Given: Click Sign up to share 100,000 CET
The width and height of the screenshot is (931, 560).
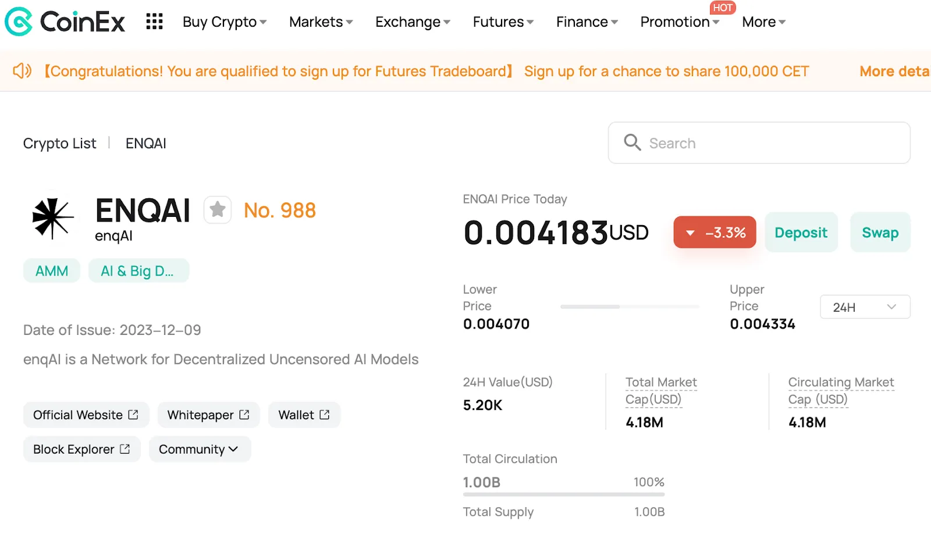Looking at the screenshot, I should coord(666,71).
